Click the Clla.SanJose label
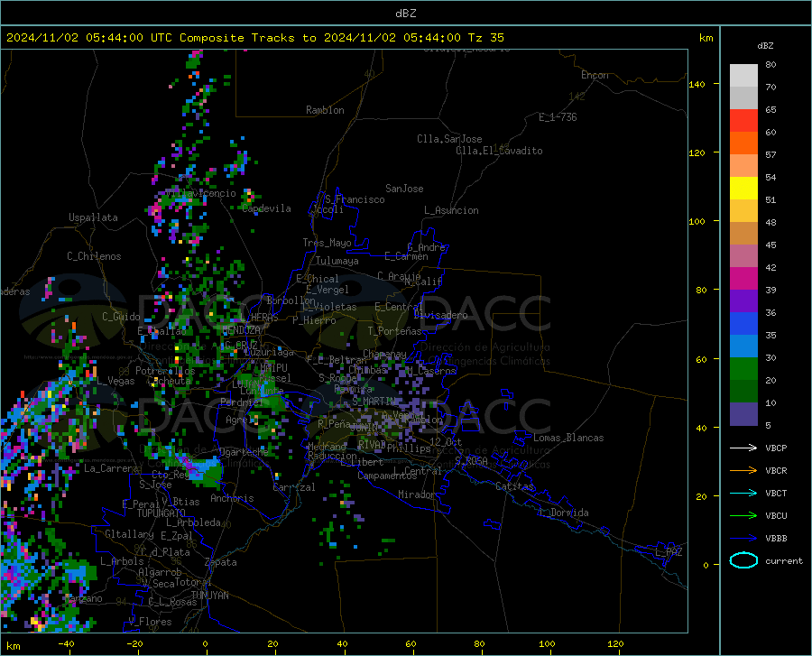This screenshot has width=812, height=656. (449, 139)
